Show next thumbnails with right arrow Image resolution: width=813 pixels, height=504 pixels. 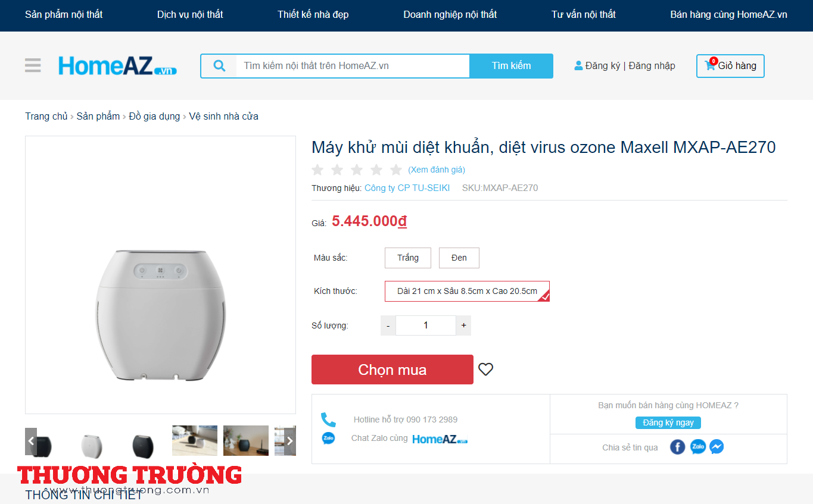click(290, 441)
